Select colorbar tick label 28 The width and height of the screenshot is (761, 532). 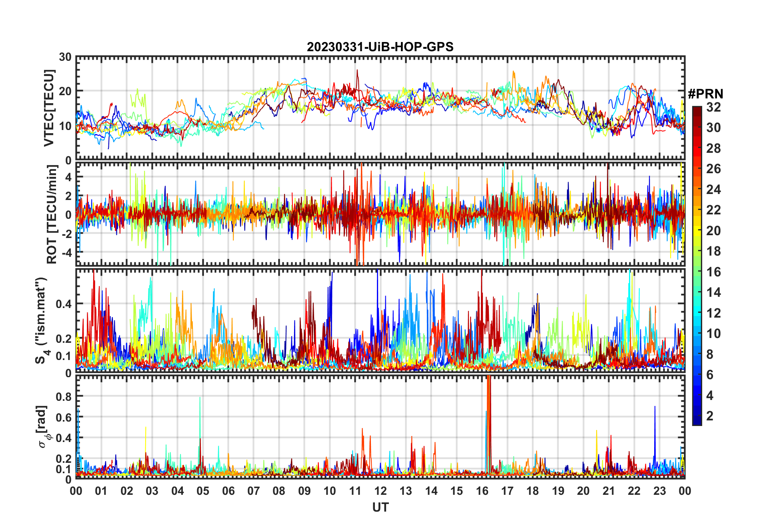point(713,148)
